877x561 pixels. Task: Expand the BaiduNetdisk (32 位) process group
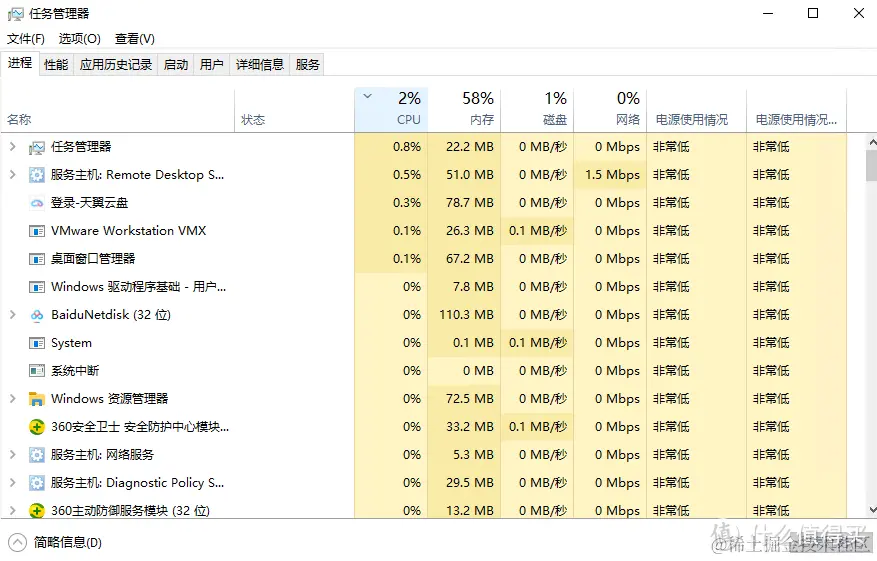12,314
